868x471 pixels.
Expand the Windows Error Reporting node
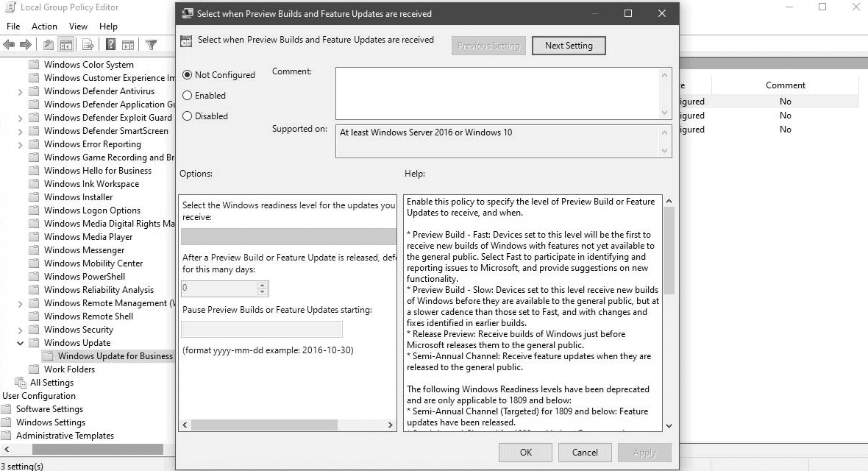point(21,145)
